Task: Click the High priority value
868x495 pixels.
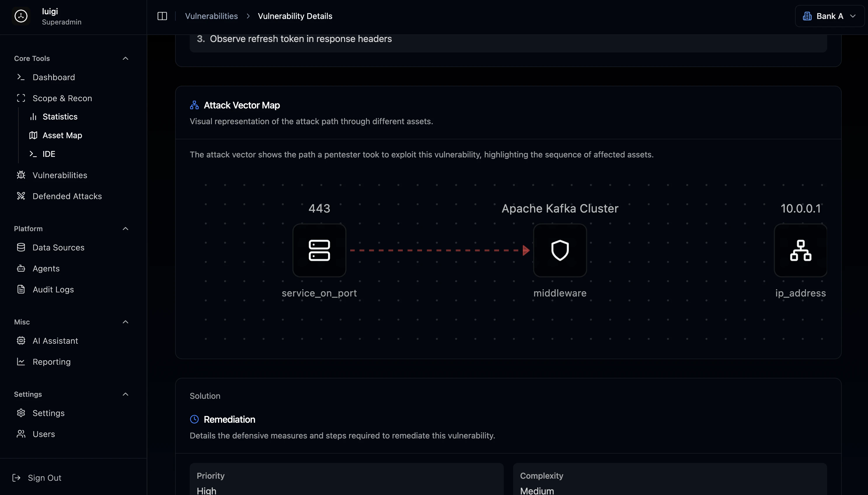Action: (x=206, y=491)
